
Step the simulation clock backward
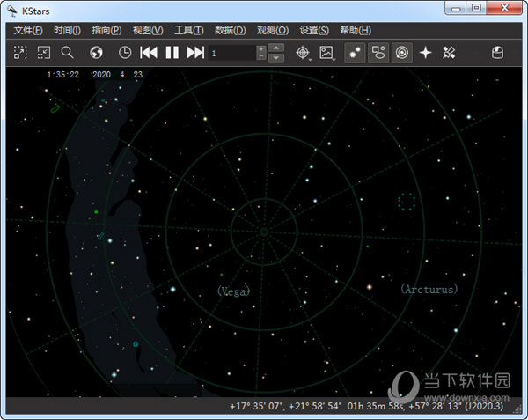(149, 53)
